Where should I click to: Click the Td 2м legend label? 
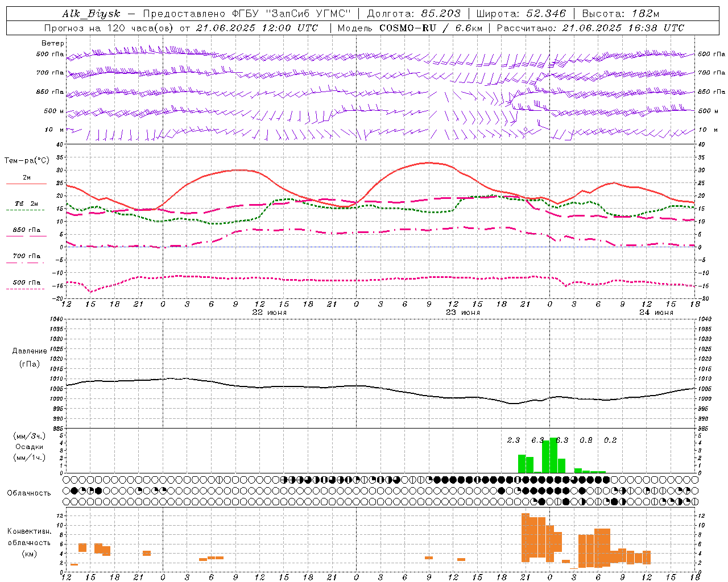27,203
